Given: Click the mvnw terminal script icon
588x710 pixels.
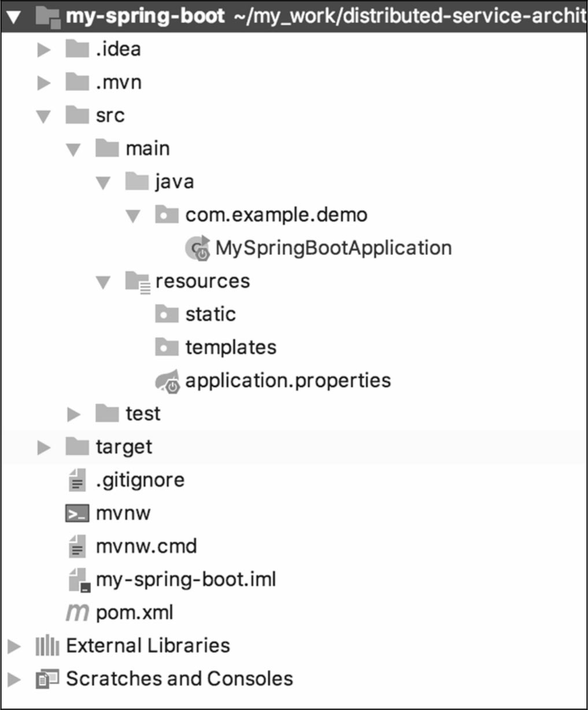Looking at the screenshot, I should click(77, 513).
